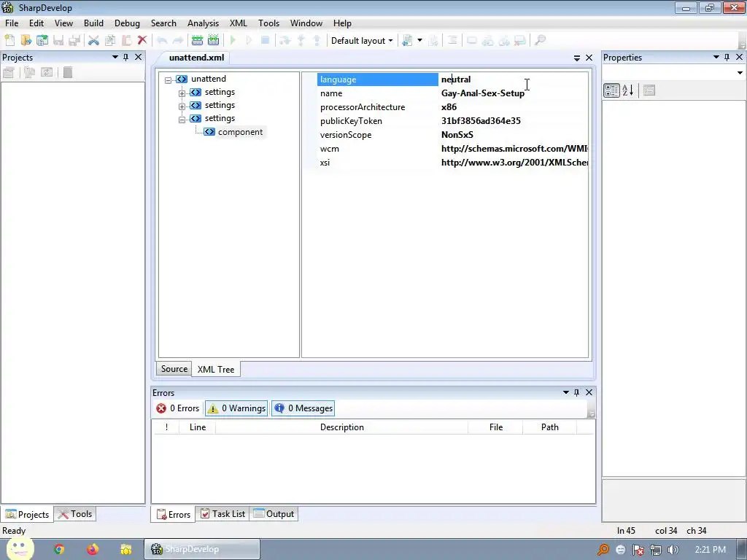
Task: Toggle the 0 Warnings filter button
Action: (x=237, y=408)
